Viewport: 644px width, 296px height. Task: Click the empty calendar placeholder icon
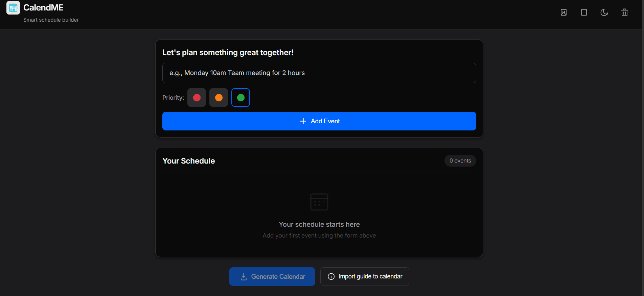(319, 202)
